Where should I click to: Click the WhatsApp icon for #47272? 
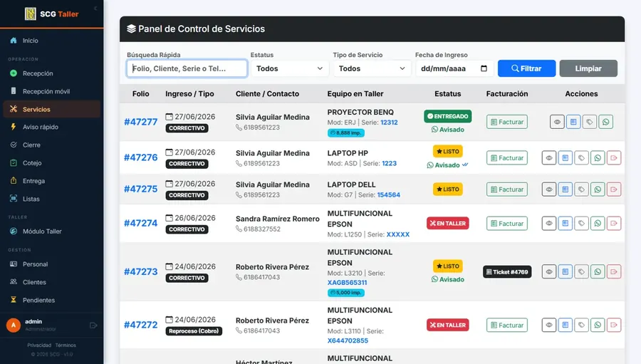coord(598,325)
